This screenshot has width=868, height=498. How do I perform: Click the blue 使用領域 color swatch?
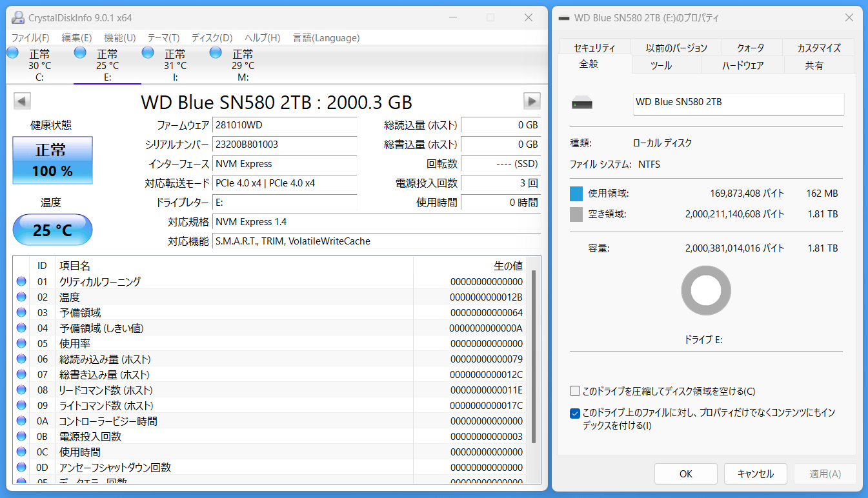(576, 194)
